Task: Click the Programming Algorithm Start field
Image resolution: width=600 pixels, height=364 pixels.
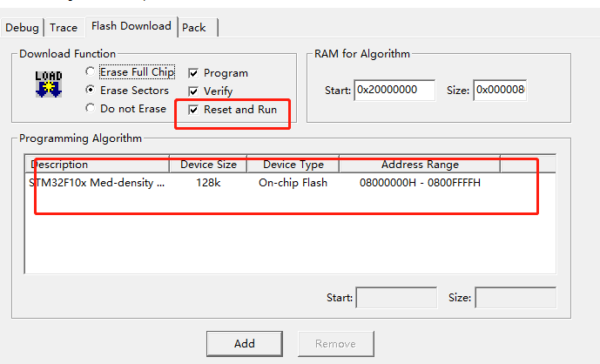Action: [x=396, y=298]
